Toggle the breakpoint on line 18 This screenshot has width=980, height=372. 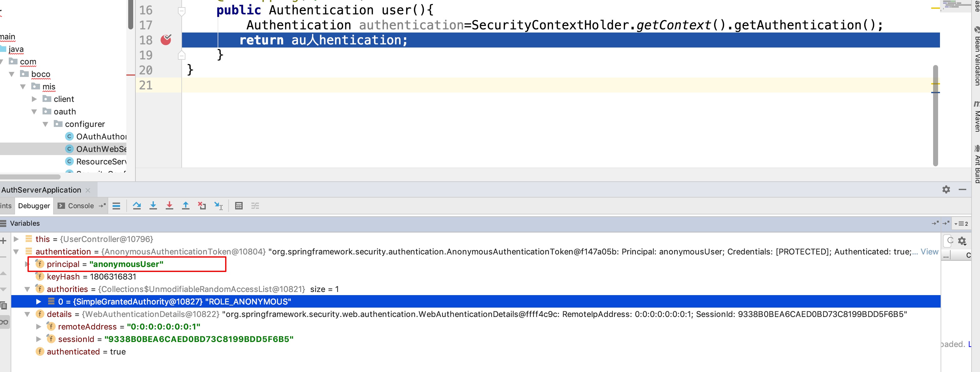pos(166,40)
